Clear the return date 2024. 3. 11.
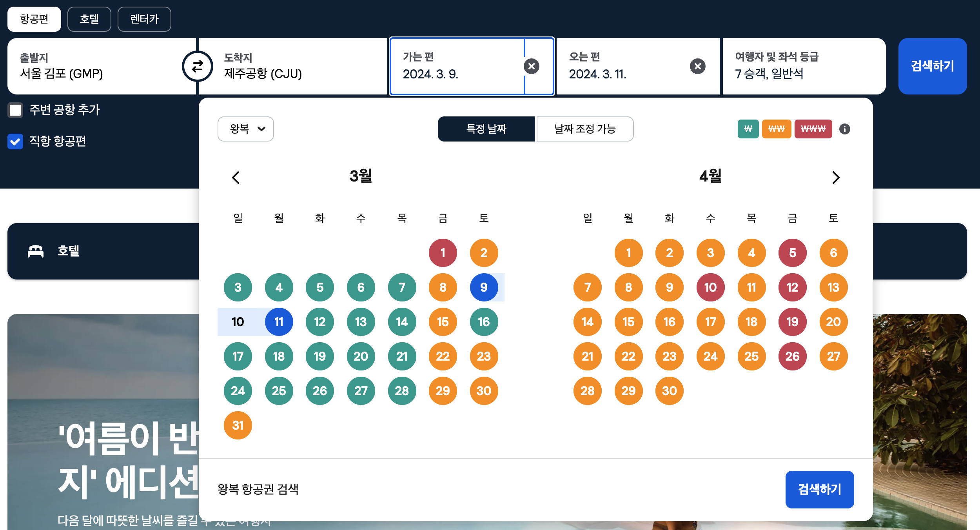The image size is (980, 530). [697, 66]
